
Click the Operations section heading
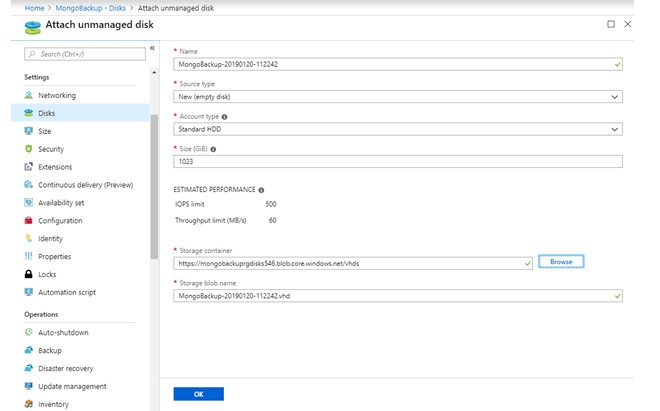pyautogui.click(x=41, y=314)
